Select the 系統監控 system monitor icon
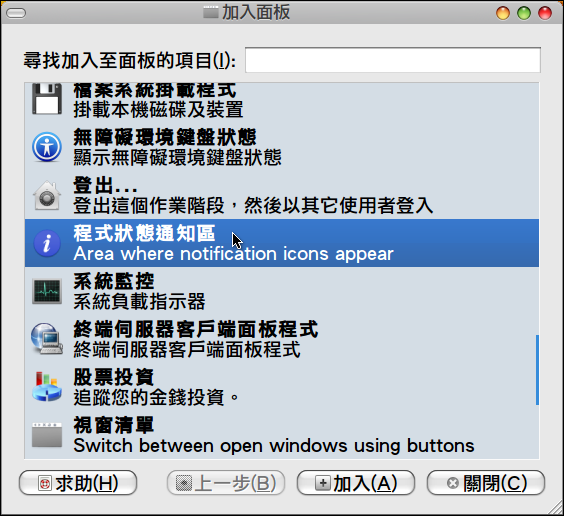This screenshot has width=564, height=516. [x=47, y=291]
